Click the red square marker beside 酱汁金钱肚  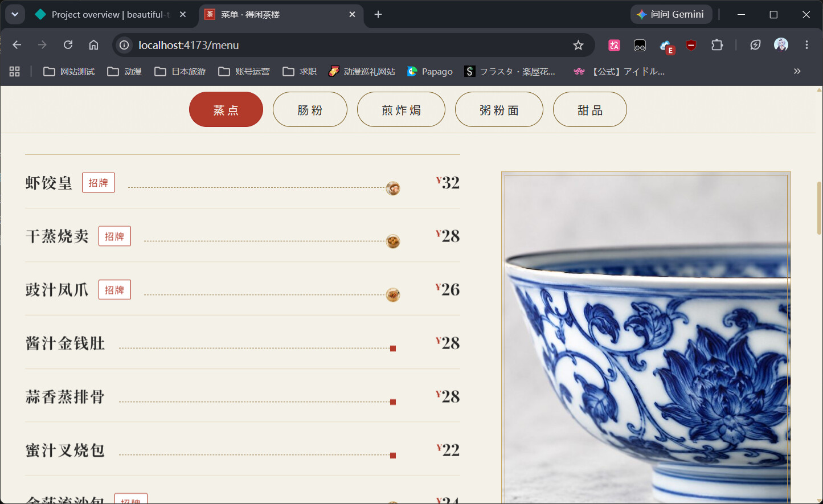point(393,349)
